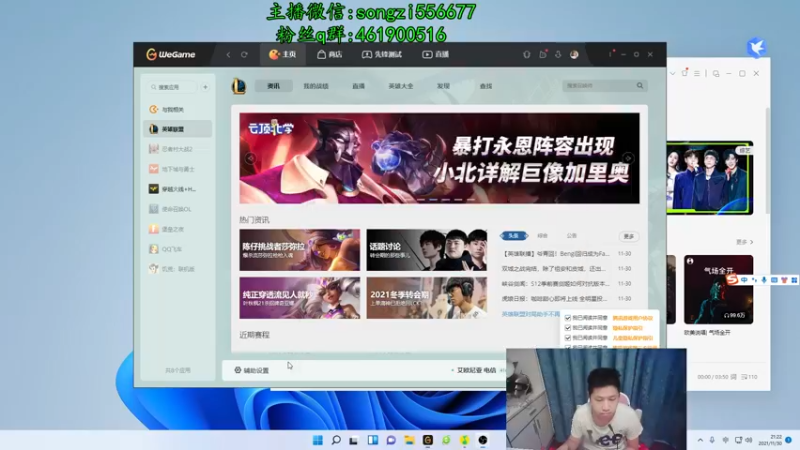Click the League of Legends logo icon
The width and height of the screenshot is (800, 450).
coord(238,86)
